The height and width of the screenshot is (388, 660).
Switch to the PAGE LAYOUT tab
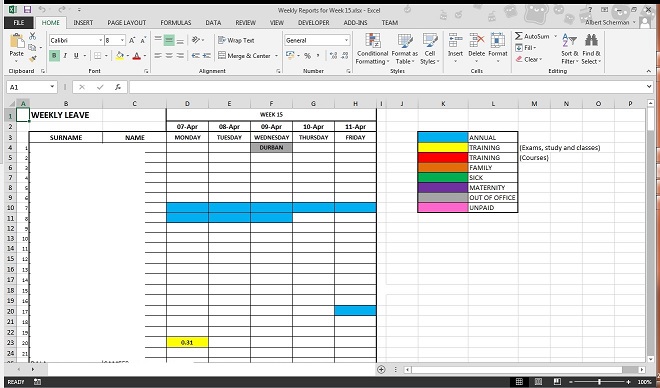(x=126, y=23)
